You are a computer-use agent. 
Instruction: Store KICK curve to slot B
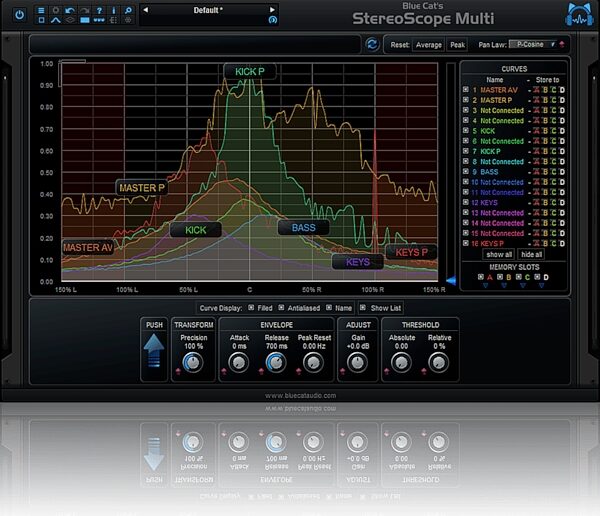[545, 131]
